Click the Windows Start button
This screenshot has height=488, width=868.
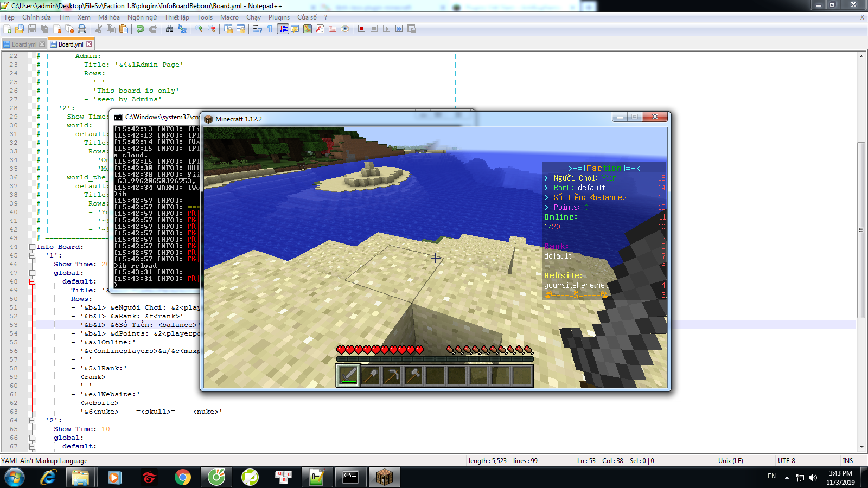pos(14,477)
